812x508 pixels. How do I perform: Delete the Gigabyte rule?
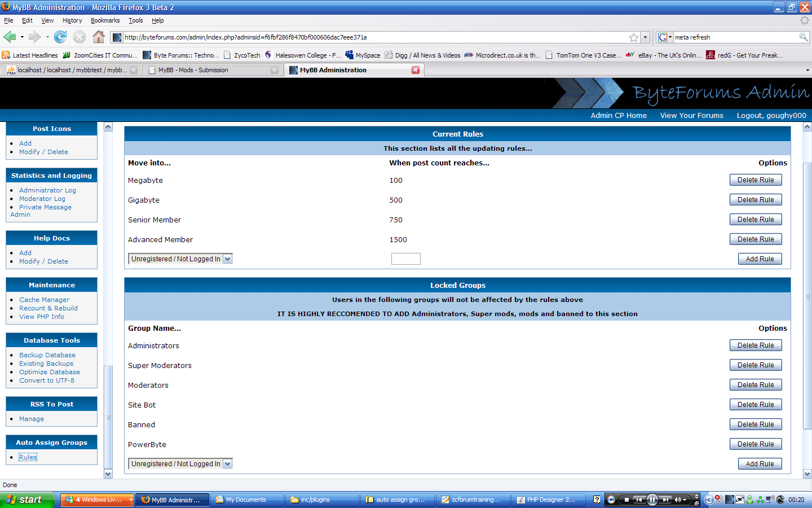(756, 200)
